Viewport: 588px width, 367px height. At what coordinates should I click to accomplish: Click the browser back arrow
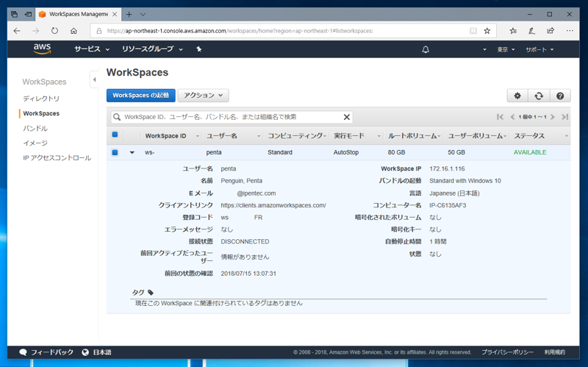(17, 31)
